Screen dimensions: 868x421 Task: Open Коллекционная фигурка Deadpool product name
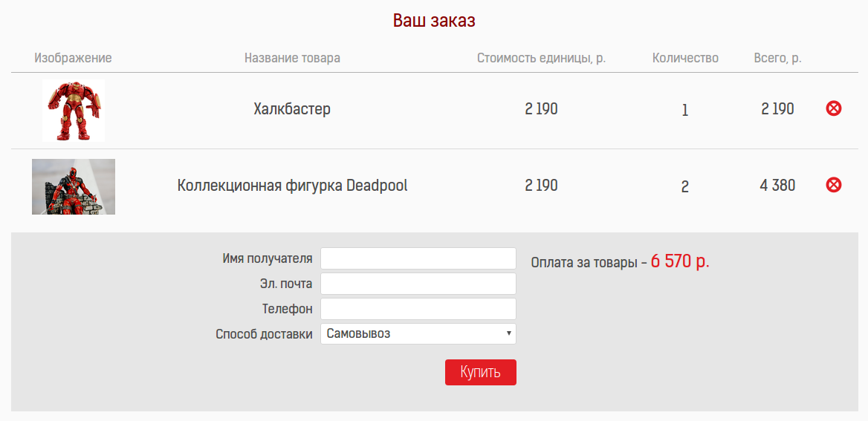[x=292, y=185]
